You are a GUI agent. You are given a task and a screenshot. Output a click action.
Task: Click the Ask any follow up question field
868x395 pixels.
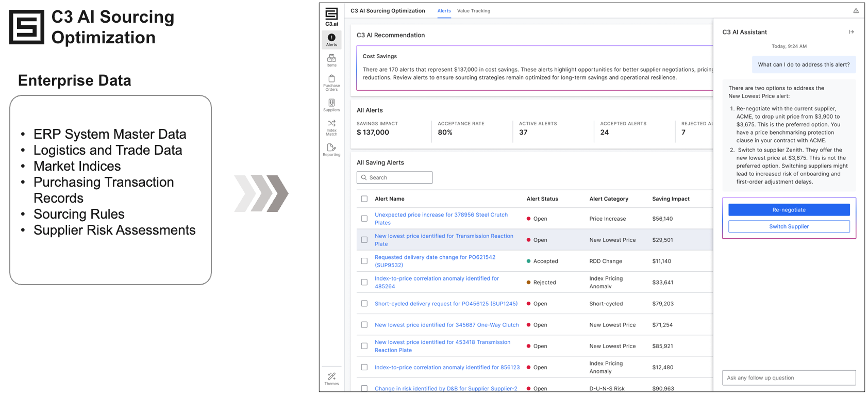click(789, 378)
